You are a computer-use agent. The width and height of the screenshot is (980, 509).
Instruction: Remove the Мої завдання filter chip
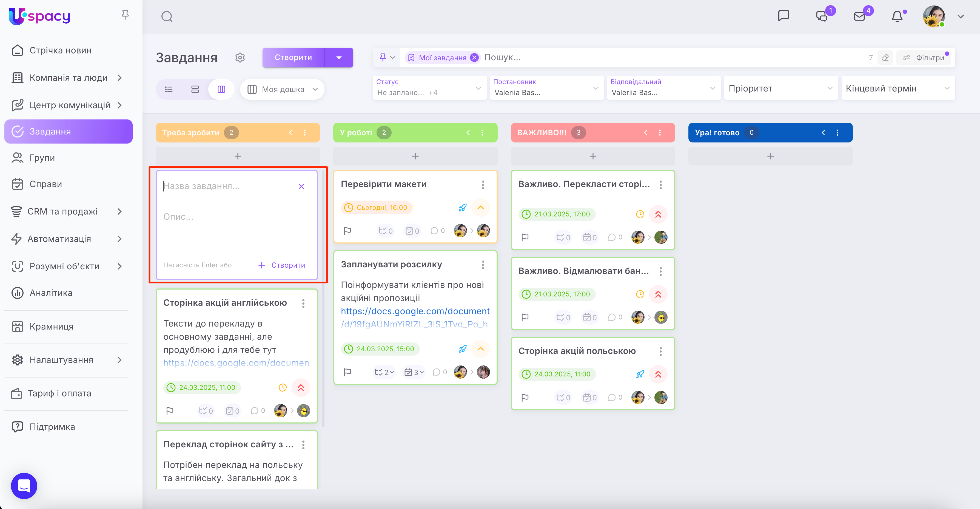click(474, 58)
